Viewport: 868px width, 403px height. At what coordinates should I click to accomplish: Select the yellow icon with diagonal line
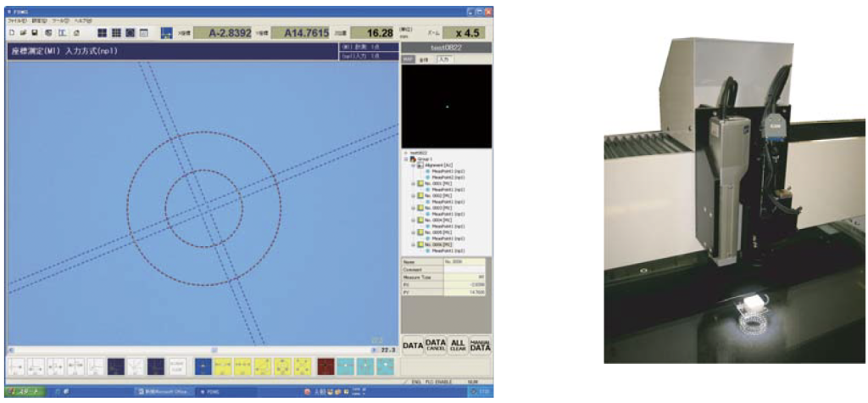[263, 367]
